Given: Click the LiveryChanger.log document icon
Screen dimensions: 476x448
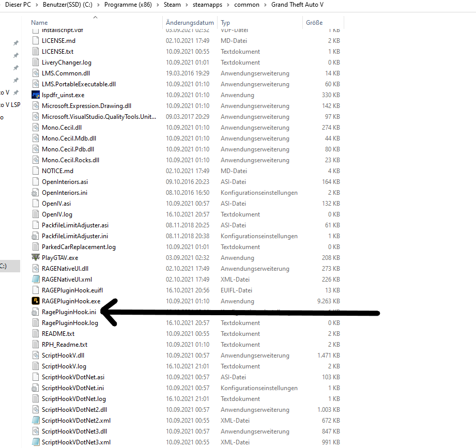Looking at the screenshot, I should click(36, 63).
